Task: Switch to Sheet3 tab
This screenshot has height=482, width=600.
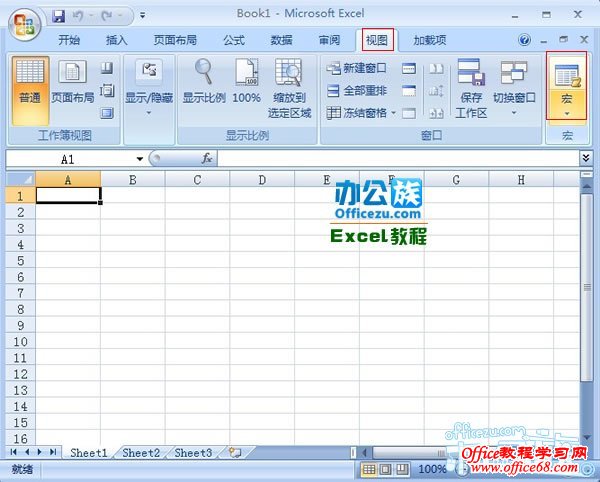Action: (x=193, y=453)
